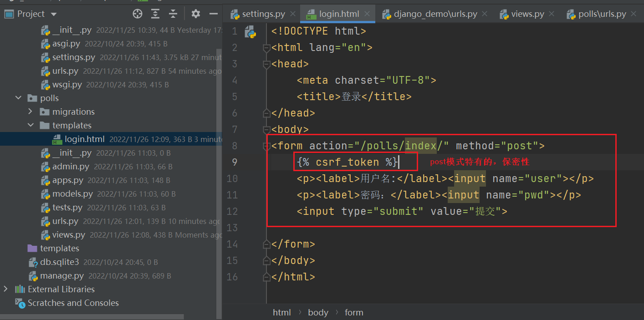Click Python file icon on views.py tab
The height and width of the screenshot is (320, 644).
click(504, 14)
